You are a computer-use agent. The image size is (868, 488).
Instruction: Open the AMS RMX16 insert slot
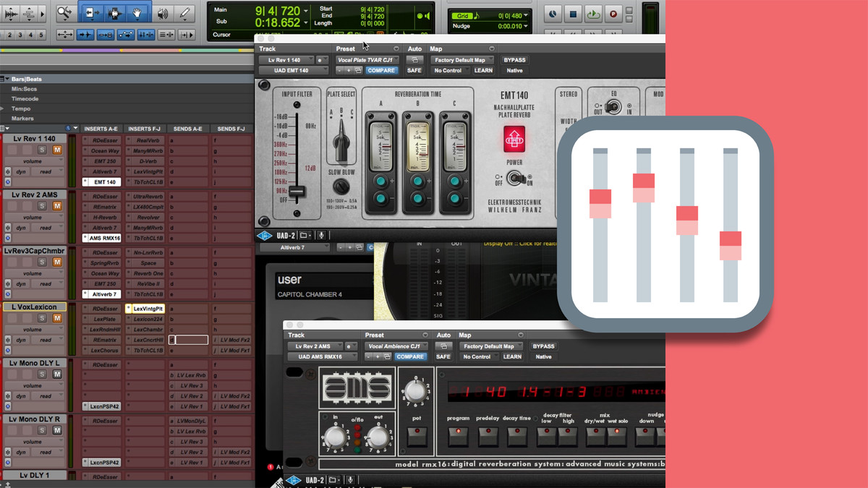pyautogui.click(x=101, y=238)
